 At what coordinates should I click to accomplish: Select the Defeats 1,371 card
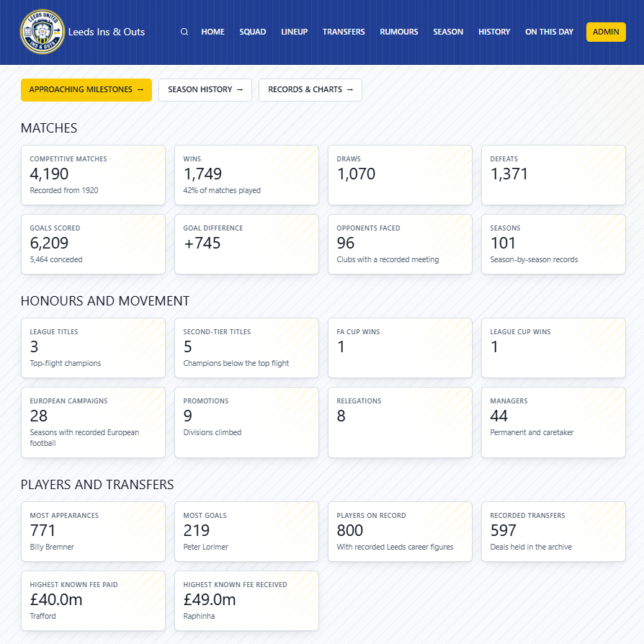tap(553, 175)
